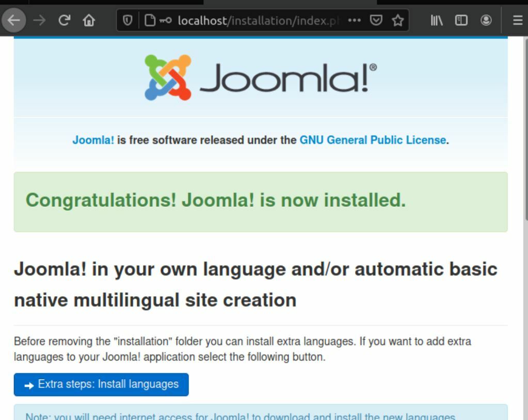Toggle the browser sidebar
The image size is (528, 420).
[x=461, y=21]
